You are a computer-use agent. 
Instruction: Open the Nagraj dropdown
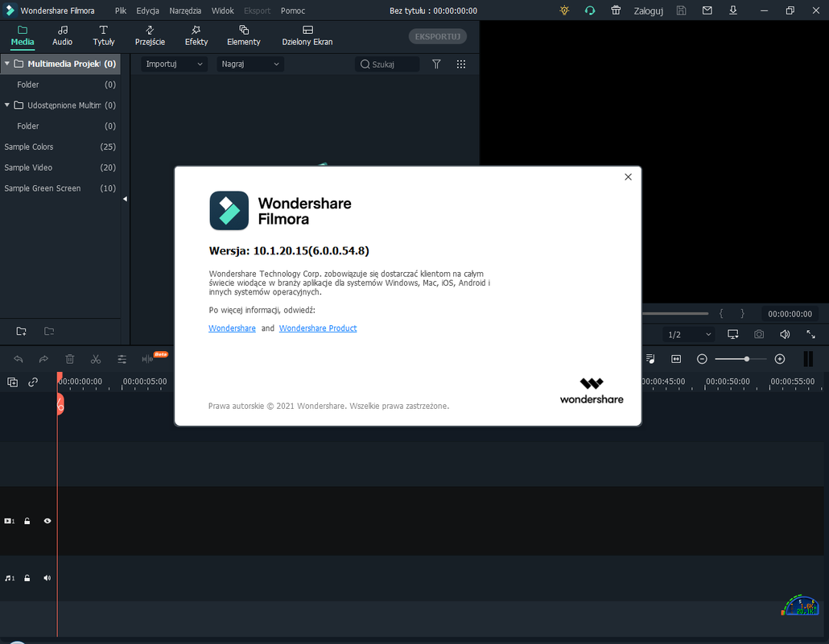(250, 64)
